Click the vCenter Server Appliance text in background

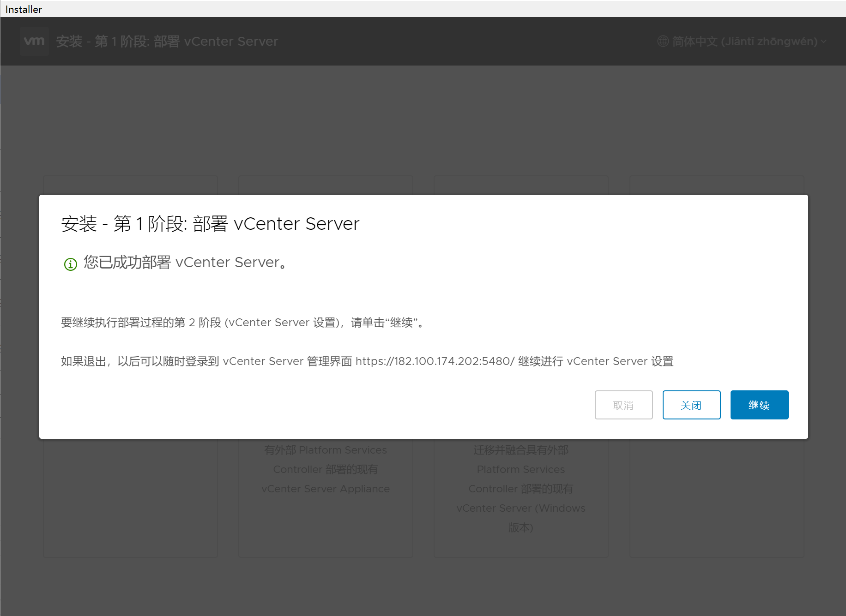(x=325, y=489)
